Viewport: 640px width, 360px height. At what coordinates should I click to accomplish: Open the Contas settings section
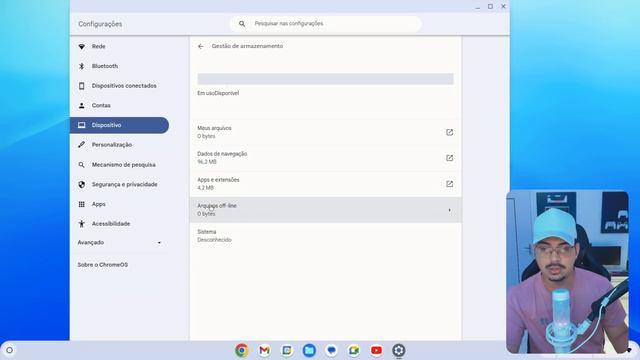point(101,105)
